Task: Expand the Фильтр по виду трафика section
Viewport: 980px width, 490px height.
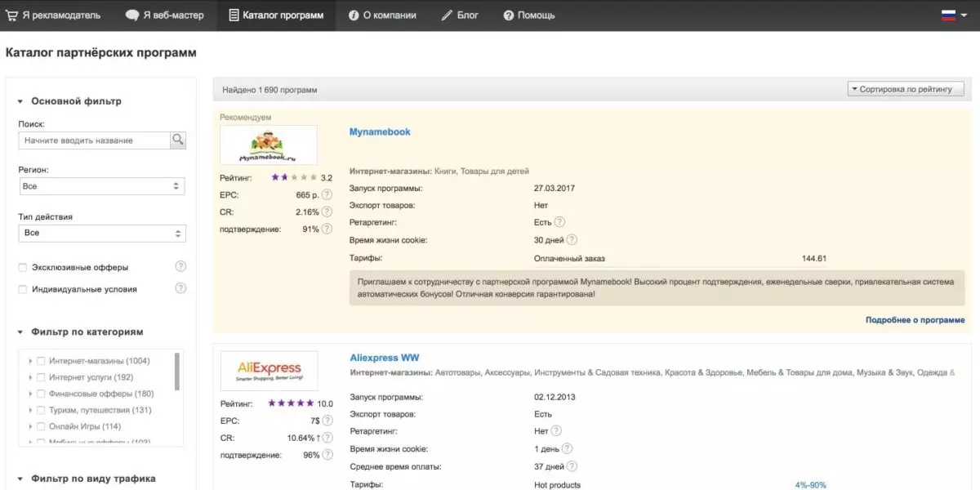Action: (20, 479)
